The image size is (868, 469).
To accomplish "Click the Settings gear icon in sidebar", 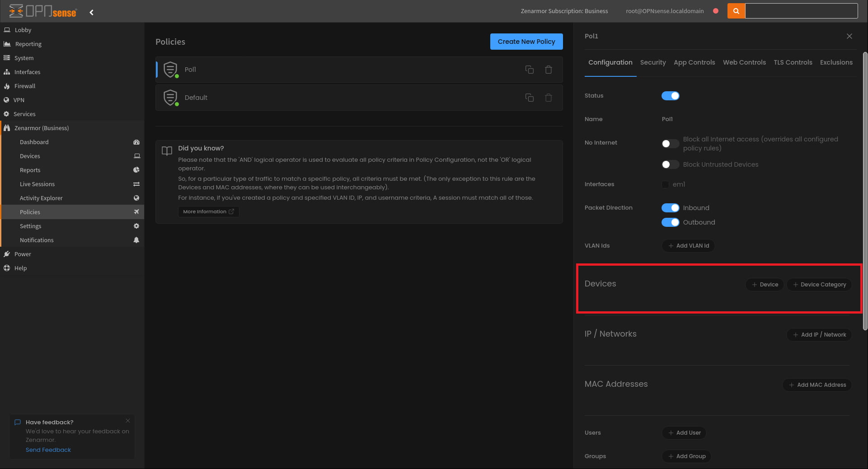I will pyautogui.click(x=136, y=226).
